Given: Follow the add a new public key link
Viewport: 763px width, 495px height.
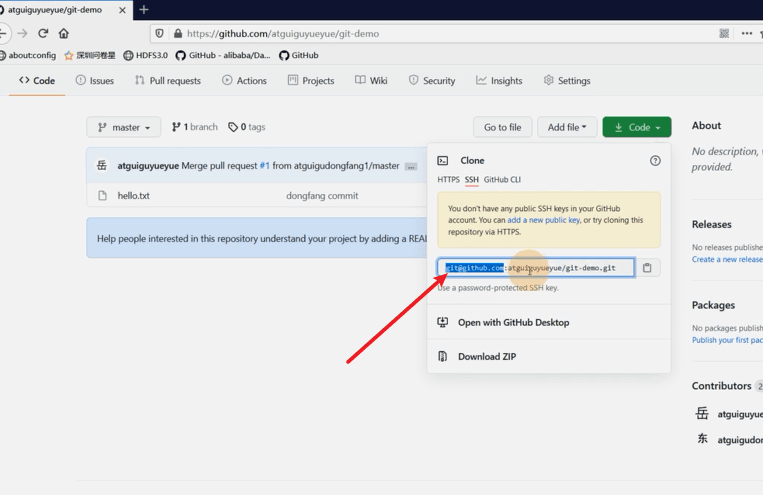Looking at the screenshot, I should point(544,220).
